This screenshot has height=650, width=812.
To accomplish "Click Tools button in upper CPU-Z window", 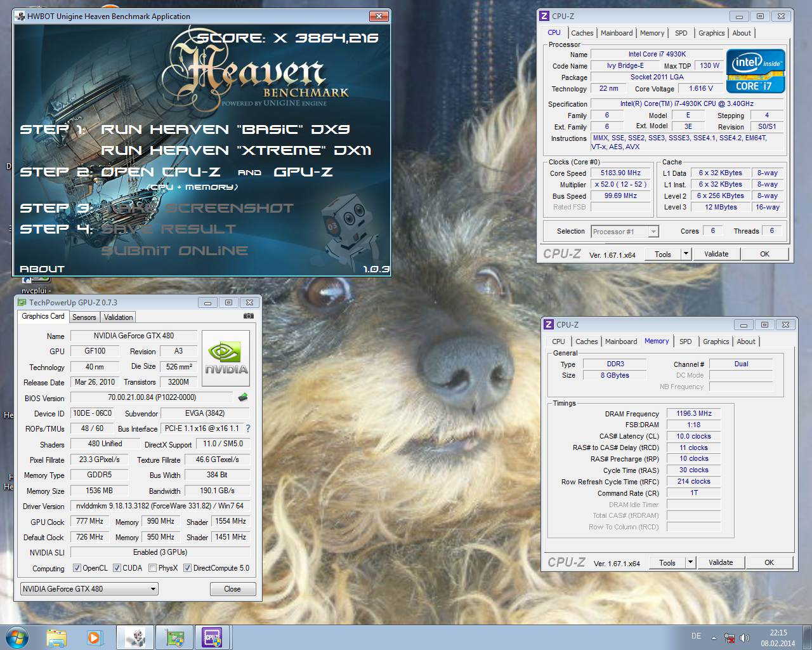I will [663, 254].
